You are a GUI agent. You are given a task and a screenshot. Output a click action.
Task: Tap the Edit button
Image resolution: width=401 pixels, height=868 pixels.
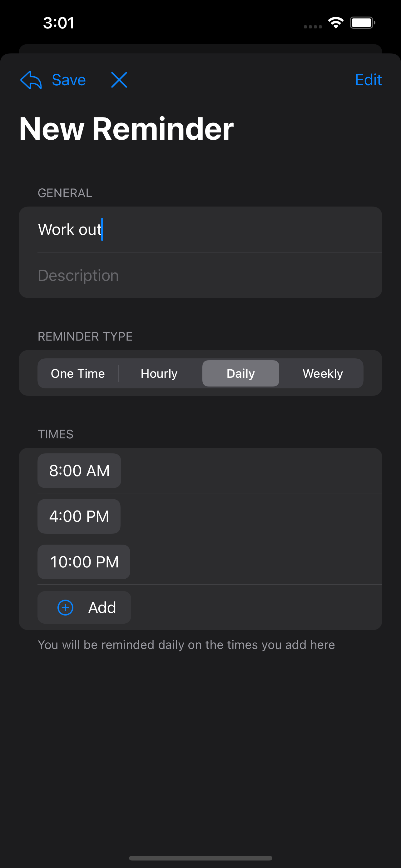[368, 80]
